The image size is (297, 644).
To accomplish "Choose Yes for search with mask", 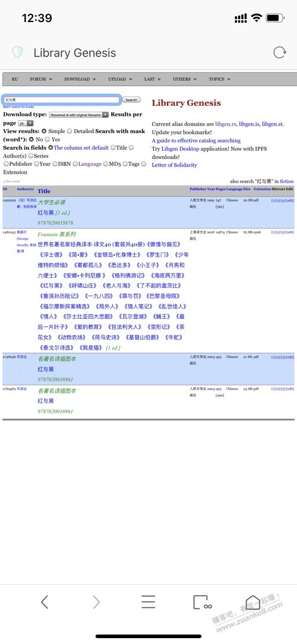I will click(x=47, y=139).
